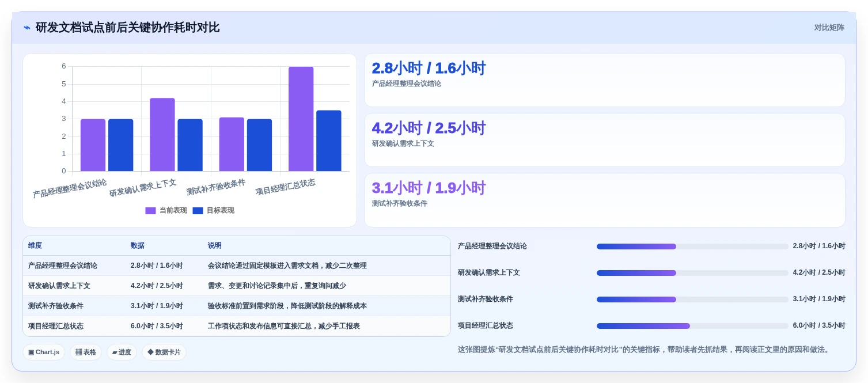Click table data cell 4.2小时 / 2.5小时
Viewport: 868px width, 383px height.
pyautogui.click(x=157, y=286)
